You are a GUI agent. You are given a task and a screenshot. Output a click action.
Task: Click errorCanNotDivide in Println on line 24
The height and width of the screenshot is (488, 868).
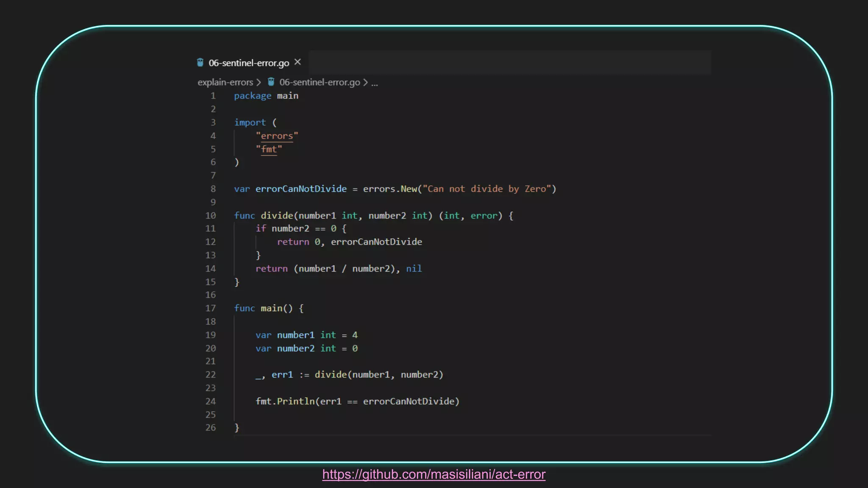(x=409, y=402)
